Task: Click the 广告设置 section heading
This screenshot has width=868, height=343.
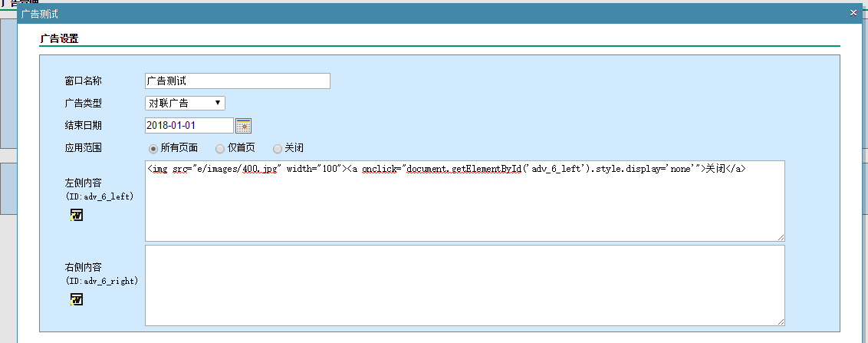Action: tap(59, 38)
